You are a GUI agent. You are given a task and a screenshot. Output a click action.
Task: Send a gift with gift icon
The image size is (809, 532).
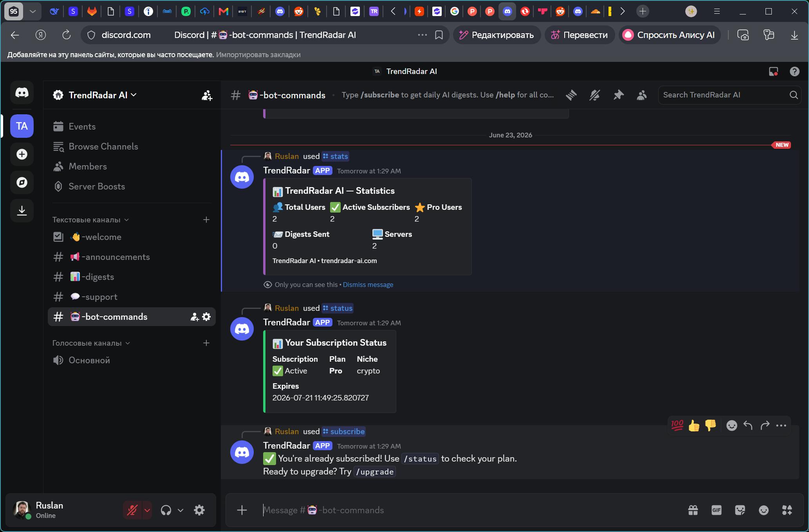(693, 510)
